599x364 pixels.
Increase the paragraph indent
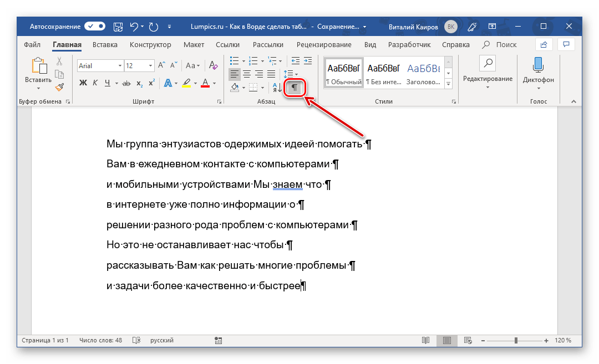[x=307, y=60]
